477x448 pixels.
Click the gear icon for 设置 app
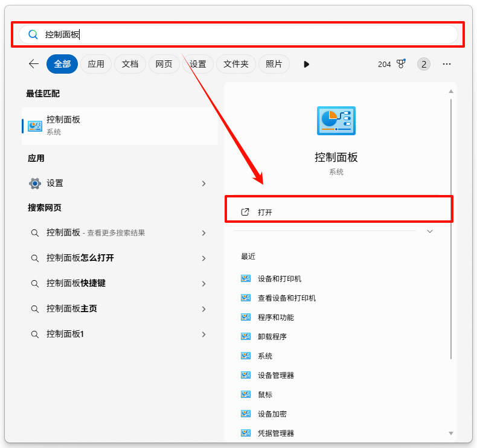(35, 183)
